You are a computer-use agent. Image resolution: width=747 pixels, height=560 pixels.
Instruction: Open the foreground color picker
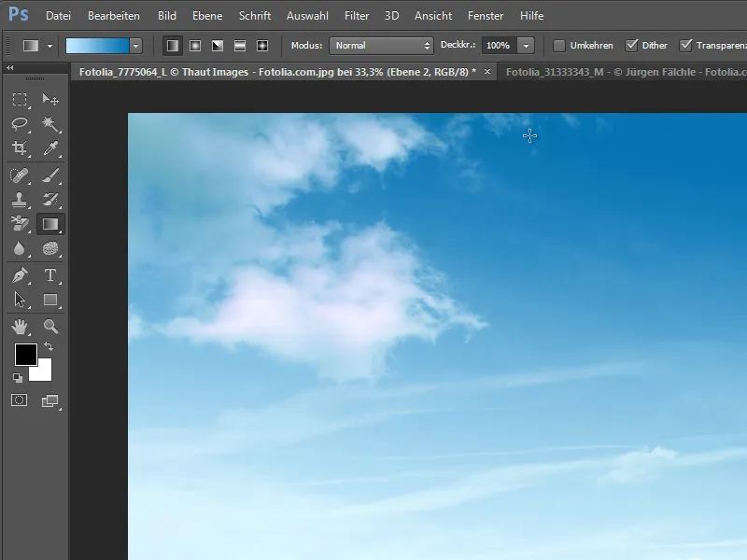25,354
